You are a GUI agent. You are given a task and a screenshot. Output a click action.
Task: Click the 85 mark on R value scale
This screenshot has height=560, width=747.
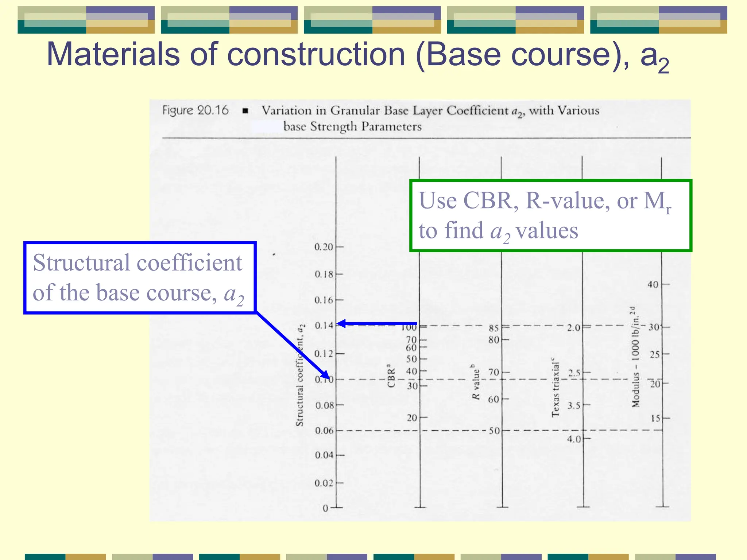coord(494,328)
